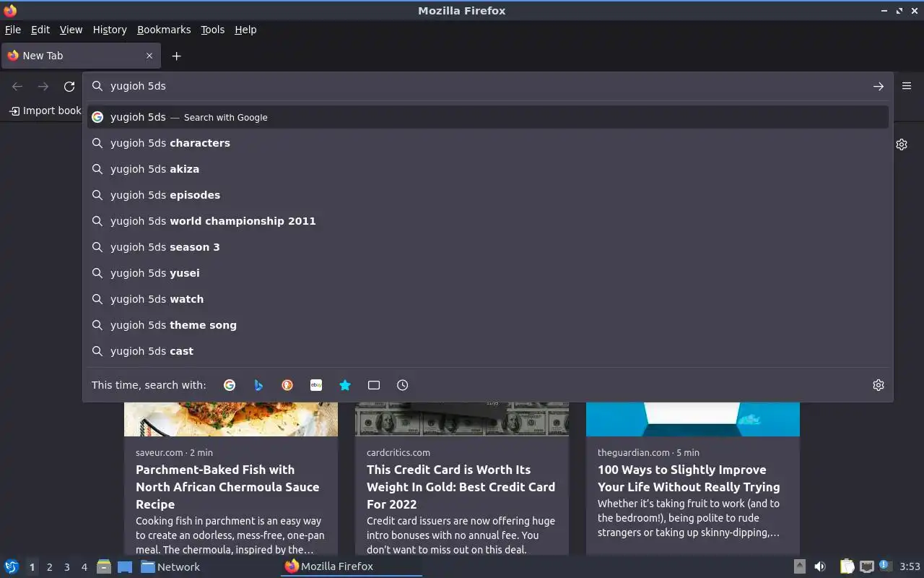Viewport: 924px width, 578px height.
Task: Select the New Tab tab
Action: click(x=81, y=56)
